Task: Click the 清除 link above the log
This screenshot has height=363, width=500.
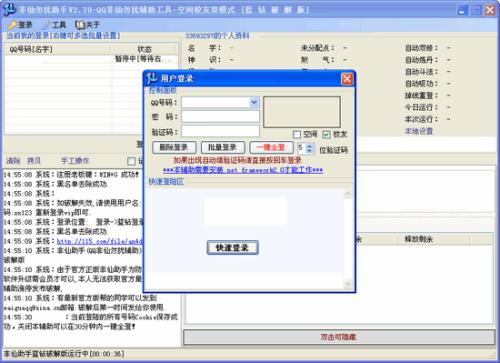Action: pos(13,161)
